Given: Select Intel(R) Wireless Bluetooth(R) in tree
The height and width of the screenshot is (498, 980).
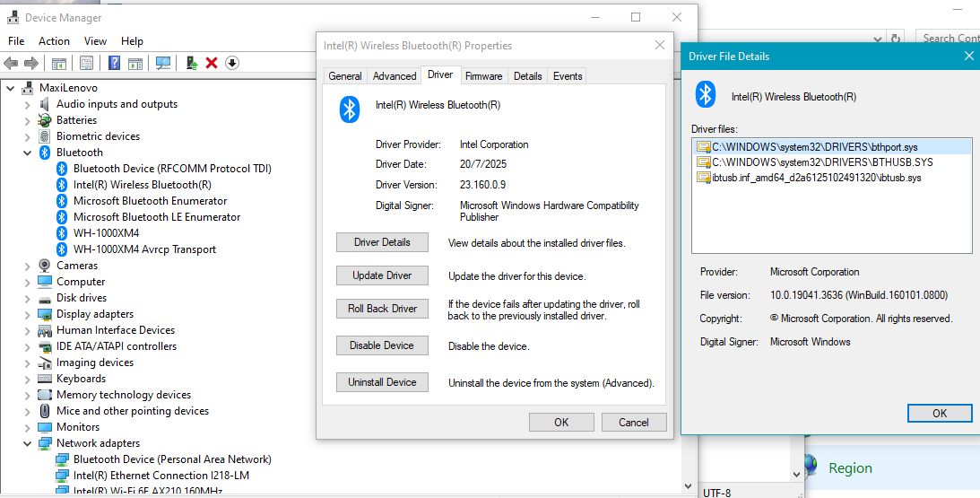Looking at the screenshot, I should tap(142, 185).
